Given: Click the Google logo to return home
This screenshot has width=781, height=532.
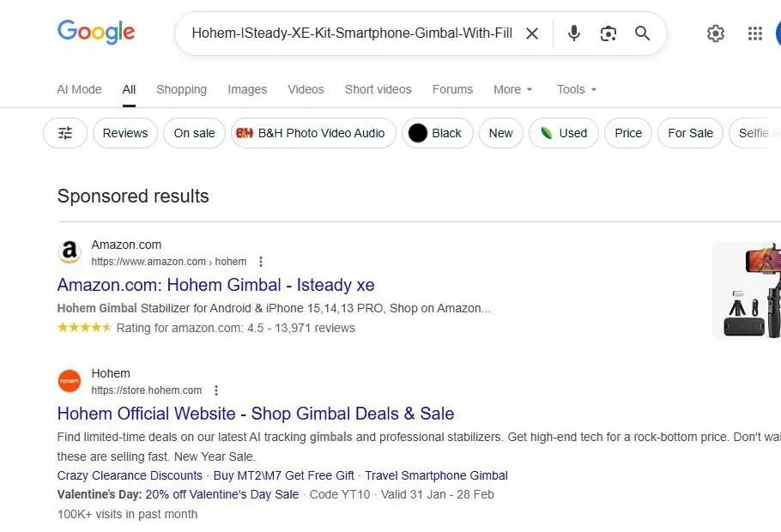Looking at the screenshot, I should (x=95, y=33).
